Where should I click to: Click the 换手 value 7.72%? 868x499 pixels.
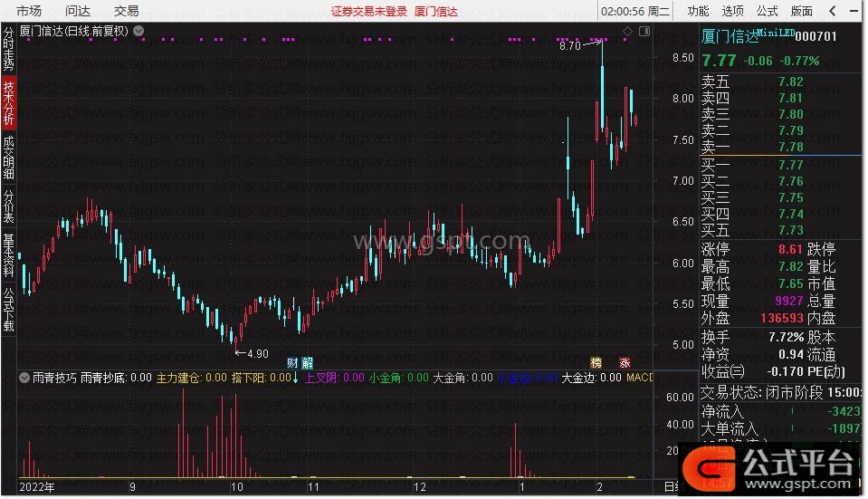point(786,337)
